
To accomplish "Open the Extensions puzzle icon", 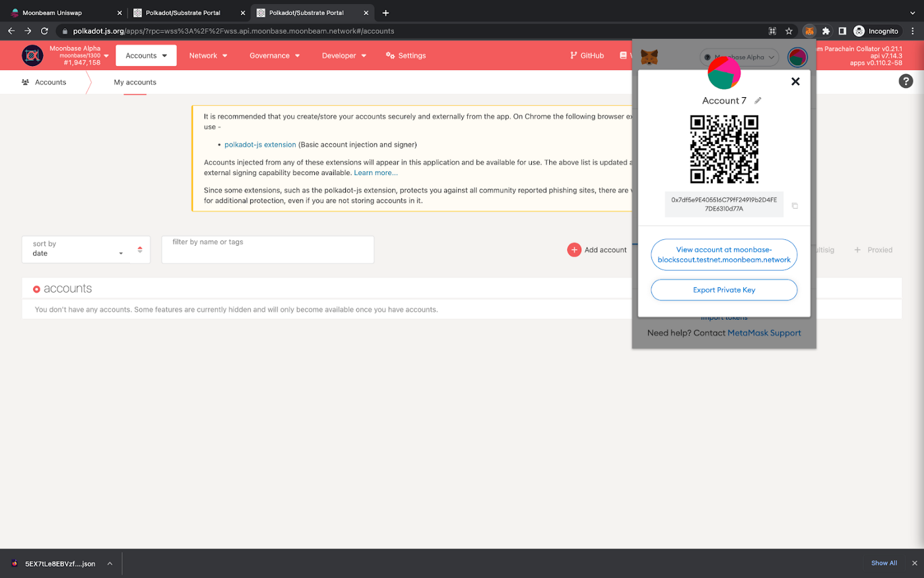I will tap(826, 31).
